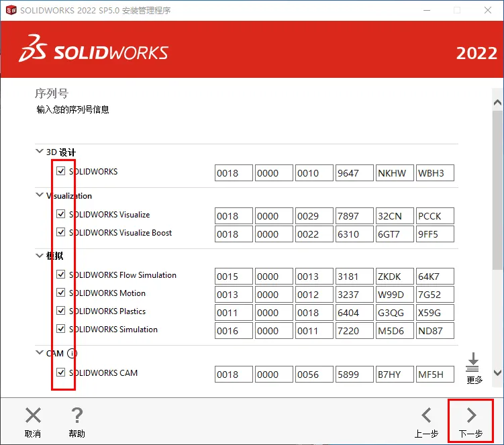Click Motion serial field 3237

tap(354, 294)
